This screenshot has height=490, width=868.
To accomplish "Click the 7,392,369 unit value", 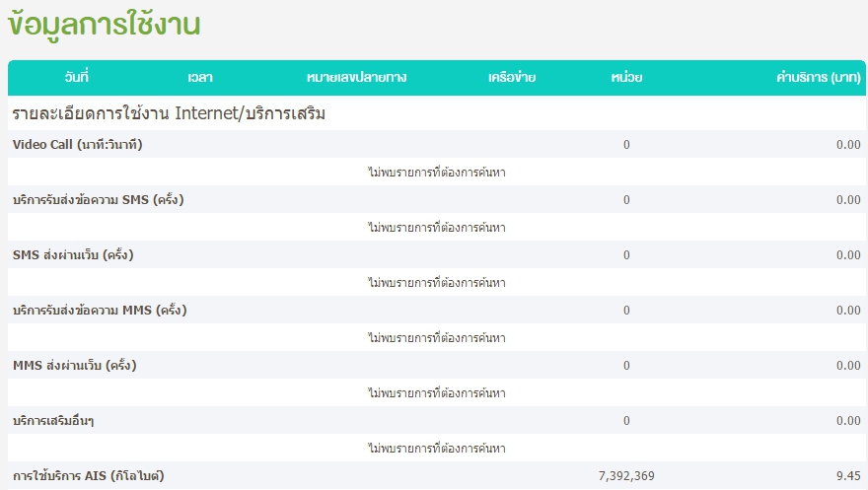I will click(x=626, y=476).
